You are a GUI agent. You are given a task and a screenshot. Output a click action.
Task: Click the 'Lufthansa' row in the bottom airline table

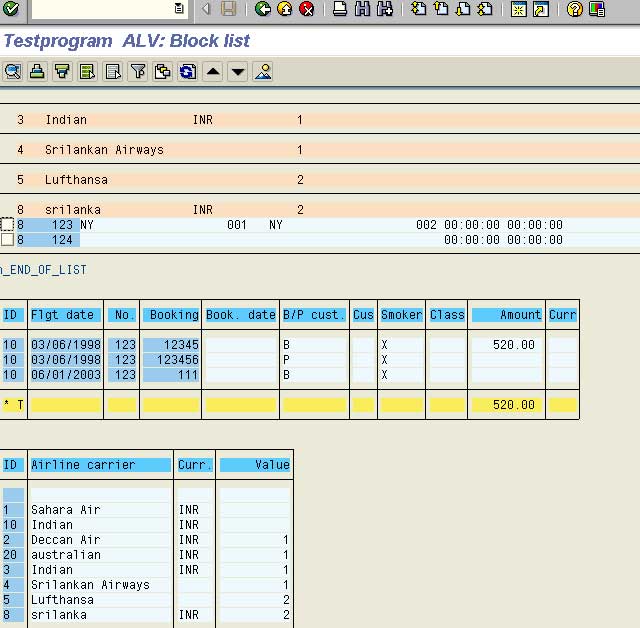(147, 600)
